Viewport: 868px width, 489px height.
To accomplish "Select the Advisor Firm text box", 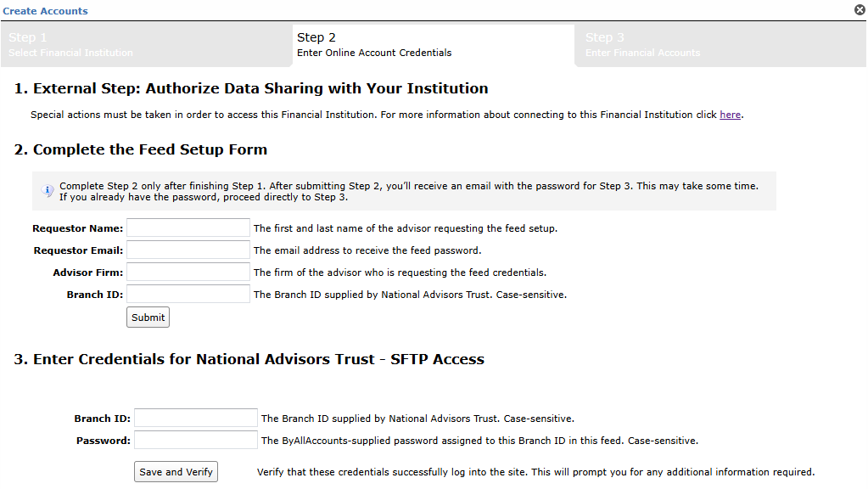I will point(188,272).
